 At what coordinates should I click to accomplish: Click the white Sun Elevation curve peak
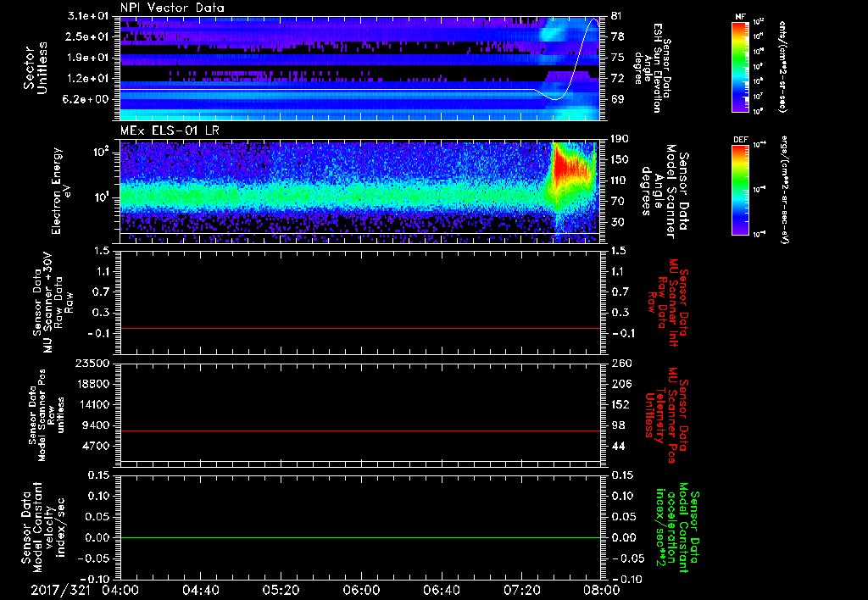tap(593, 20)
